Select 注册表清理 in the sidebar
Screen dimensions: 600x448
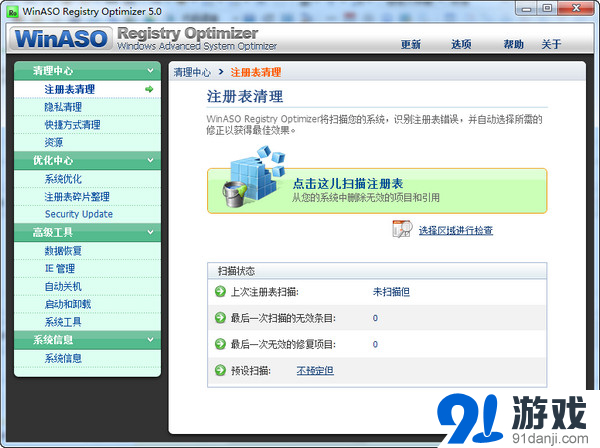88,89
